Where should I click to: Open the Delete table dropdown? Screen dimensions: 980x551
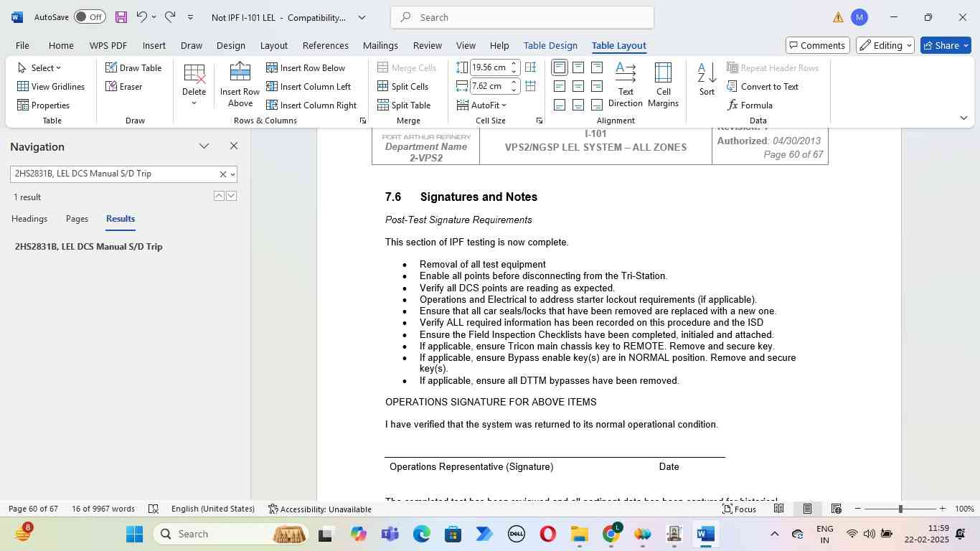pyautogui.click(x=194, y=85)
